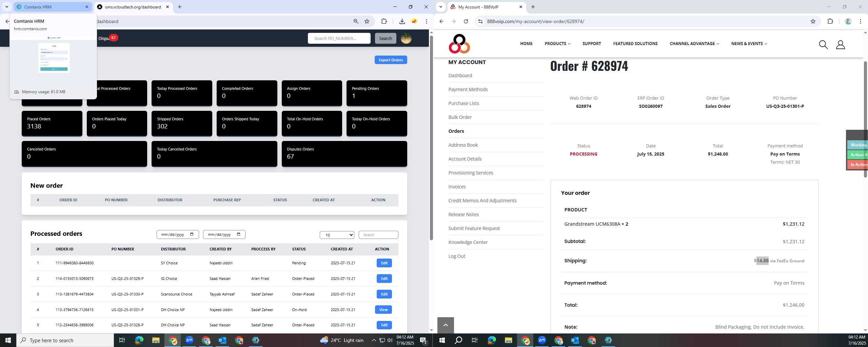Open the three-dot menu of the left browser
Image resolution: width=868 pixels, height=347 pixels.
click(426, 21)
